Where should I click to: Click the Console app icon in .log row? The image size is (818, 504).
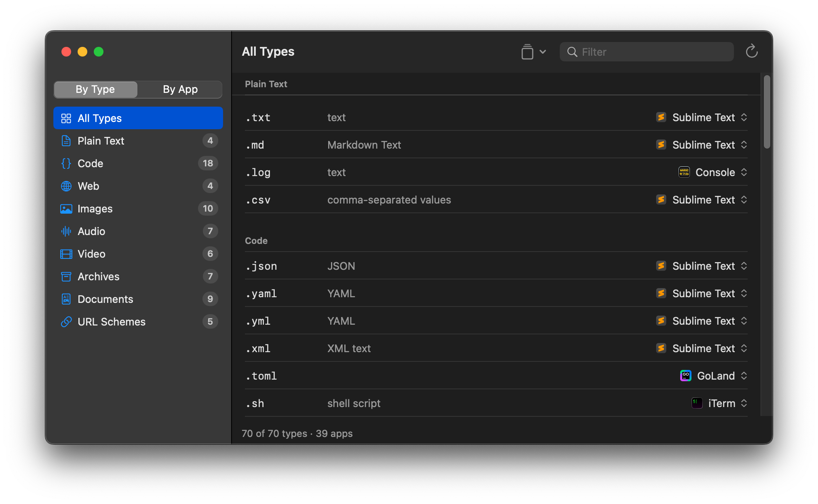coord(684,172)
